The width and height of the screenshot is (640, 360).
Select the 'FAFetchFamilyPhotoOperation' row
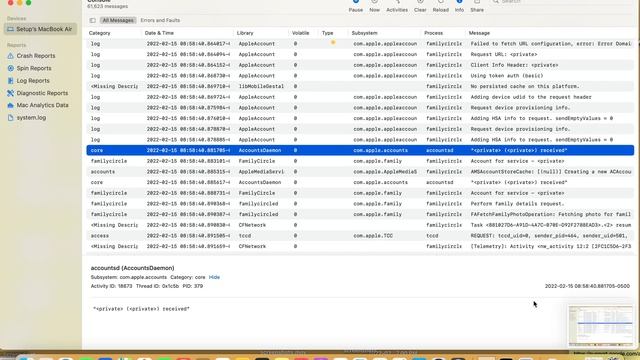[x=360, y=214]
